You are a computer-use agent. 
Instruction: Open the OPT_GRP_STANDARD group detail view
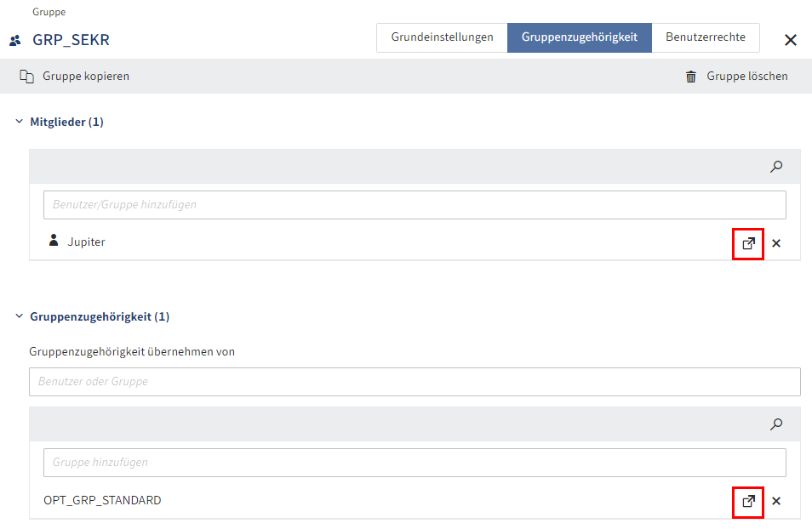pos(747,502)
